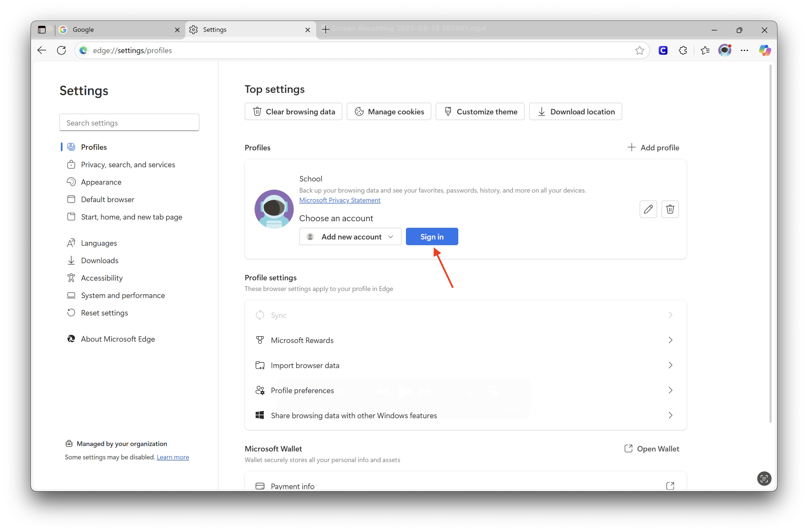The height and width of the screenshot is (532, 808).
Task: Delete School profile using trash icon
Action: click(670, 209)
